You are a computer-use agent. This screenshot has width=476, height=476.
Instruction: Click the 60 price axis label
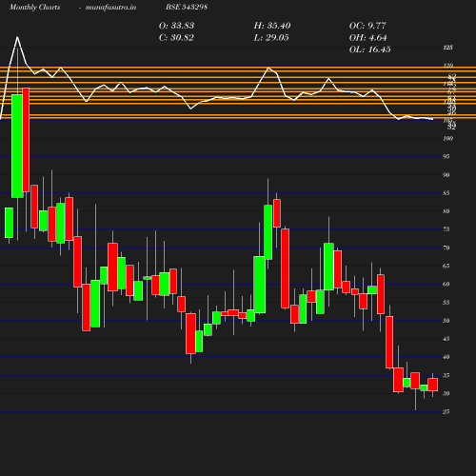click(x=446, y=285)
